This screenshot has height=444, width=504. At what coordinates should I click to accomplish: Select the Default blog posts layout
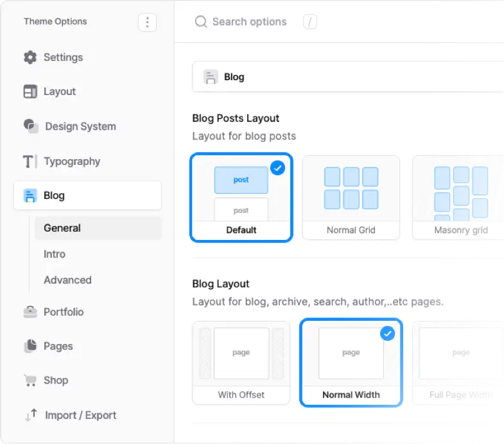[241, 197]
